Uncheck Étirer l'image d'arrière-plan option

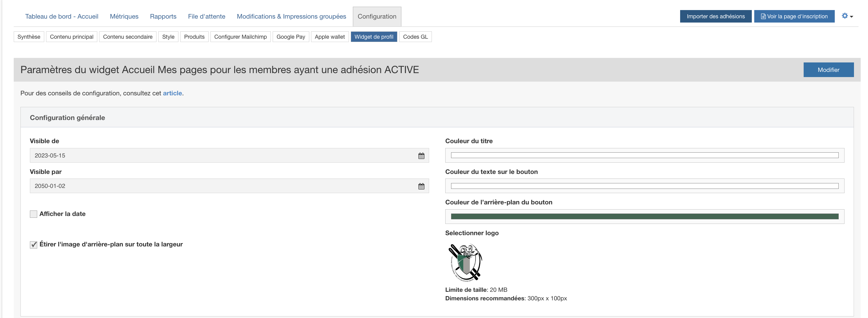click(x=33, y=245)
